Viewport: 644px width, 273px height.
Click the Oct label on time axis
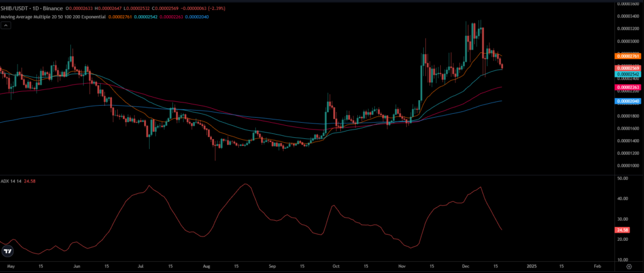point(337,266)
